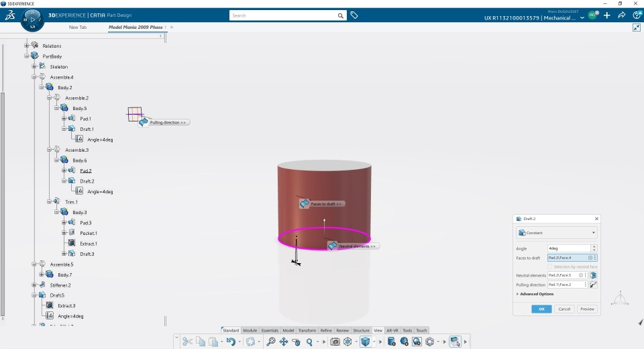The image size is (644, 349).
Task: Open the Constant draft type dropdown
Action: coord(557,233)
